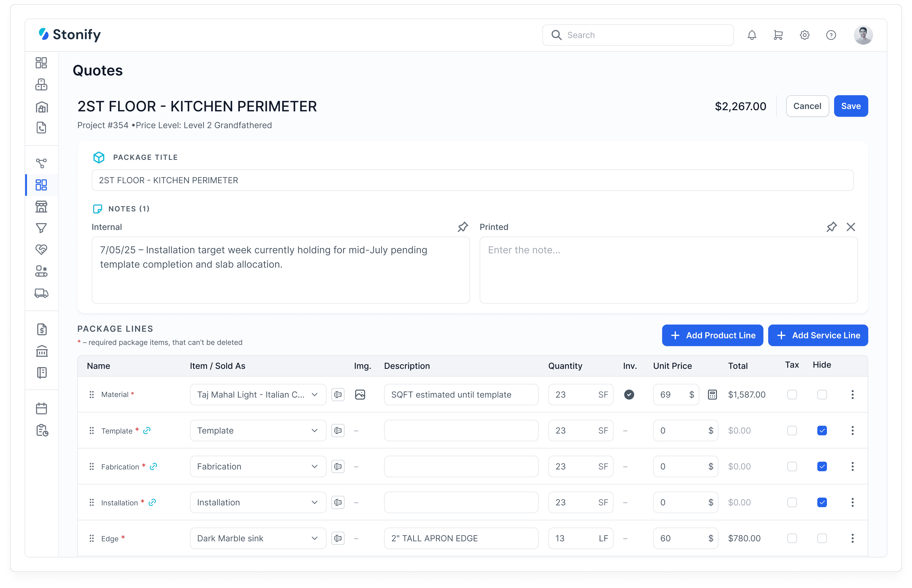The height and width of the screenshot is (588, 912).
Task: Enable Tax on the Edge line
Action: pos(792,538)
